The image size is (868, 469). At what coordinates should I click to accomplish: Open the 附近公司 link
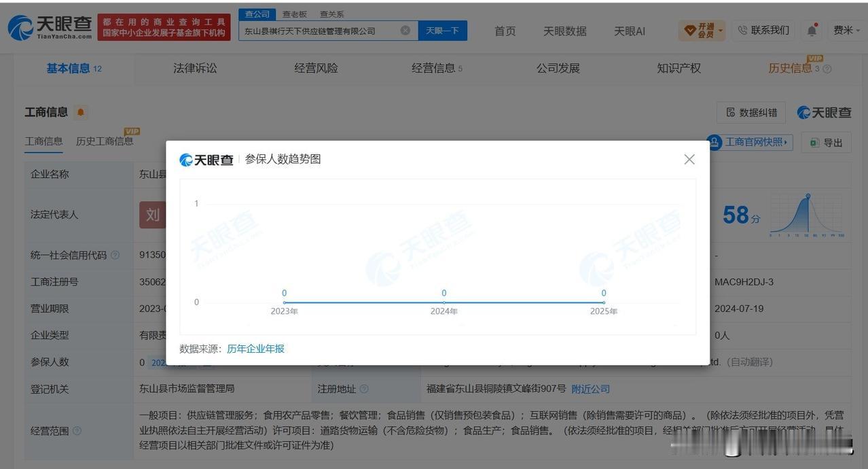coord(590,389)
